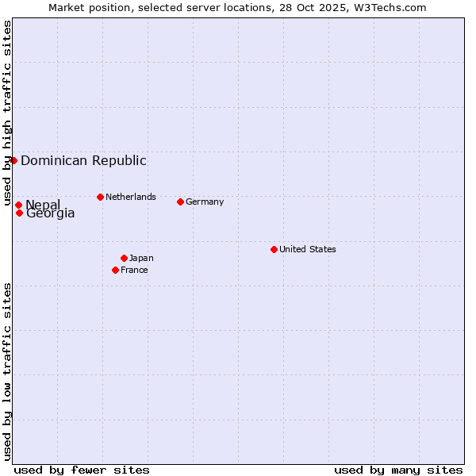Click the France text label
The height and width of the screenshot is (476, 476).
[x=134, y=270]
